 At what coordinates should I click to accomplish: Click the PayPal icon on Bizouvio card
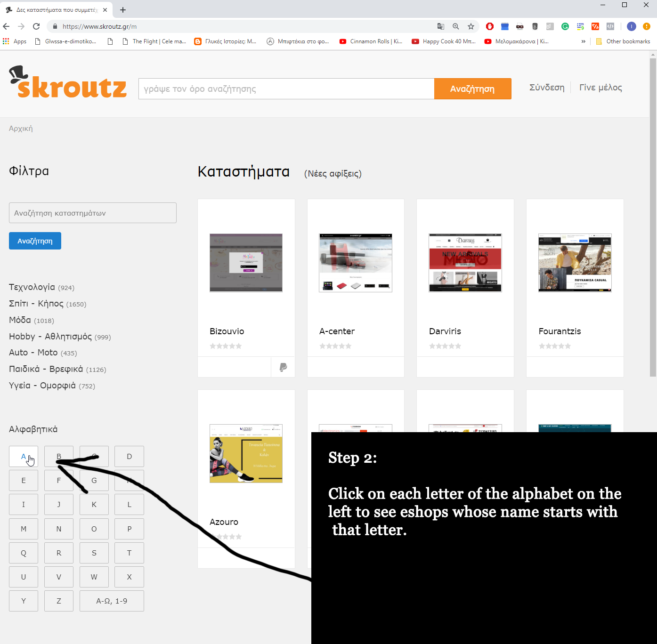(283, 367)
